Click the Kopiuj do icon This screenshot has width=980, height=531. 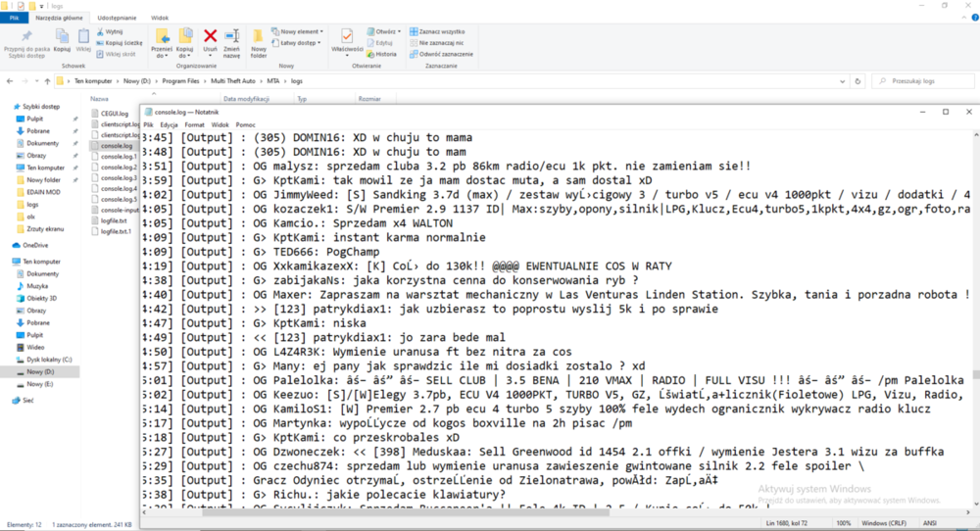click(x=185, y=36)
